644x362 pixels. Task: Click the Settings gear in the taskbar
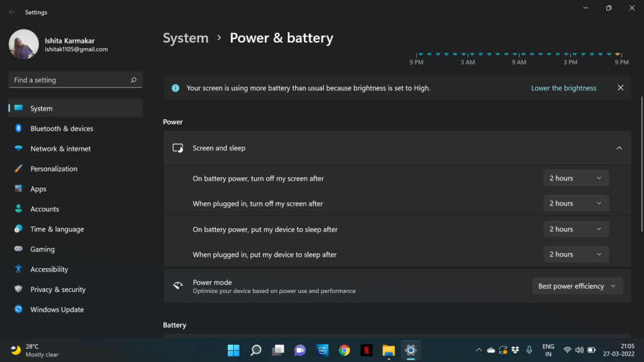pyautogui.click(x=411, y=350)
